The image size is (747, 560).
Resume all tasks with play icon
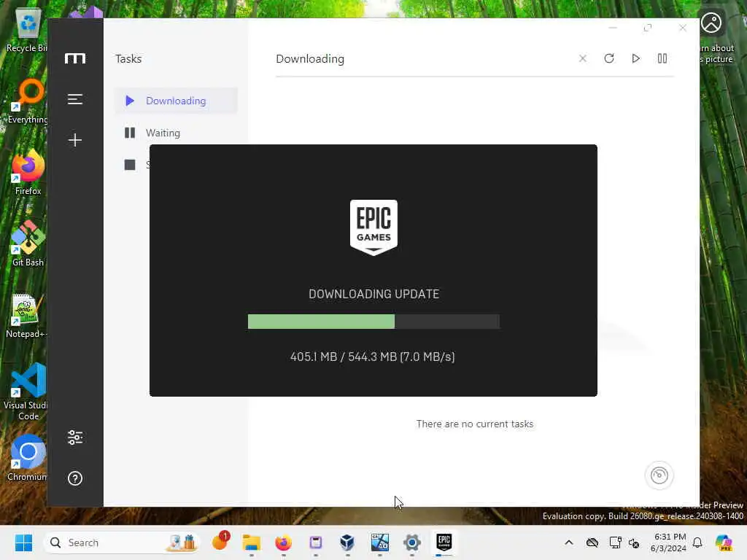635,58
